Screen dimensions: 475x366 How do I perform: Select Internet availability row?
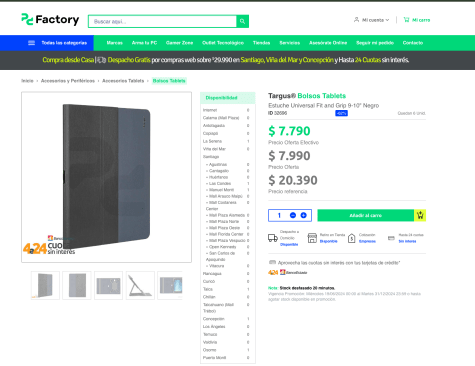pos(226,110)
